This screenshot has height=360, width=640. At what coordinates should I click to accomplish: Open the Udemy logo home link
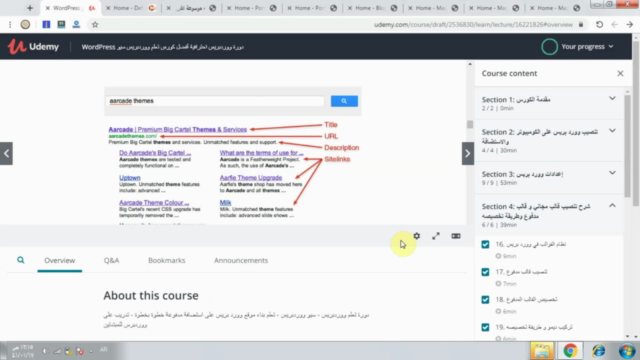tap(33, 47)
